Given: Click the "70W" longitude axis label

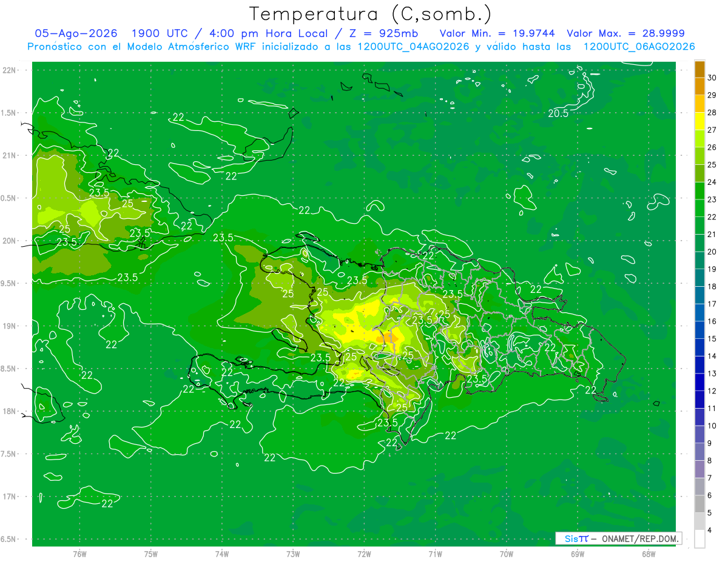Looking at the screenshot, I should (506, 554).
